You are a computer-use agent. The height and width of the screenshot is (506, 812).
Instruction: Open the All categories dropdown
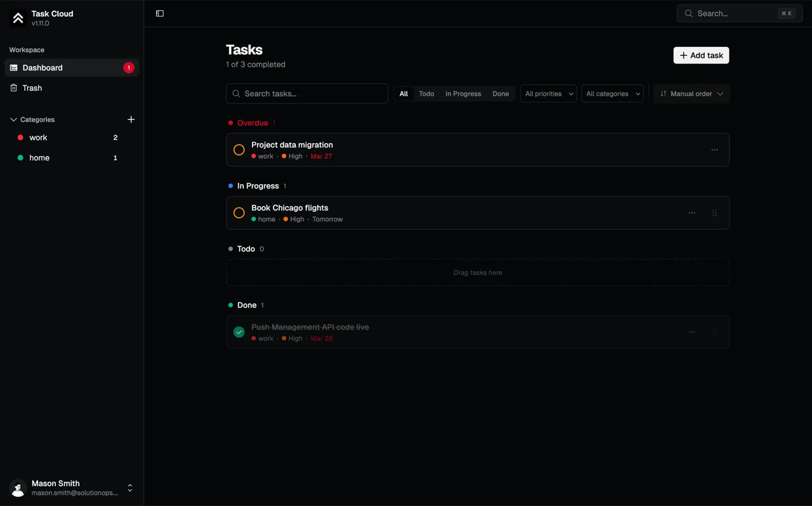612,94
